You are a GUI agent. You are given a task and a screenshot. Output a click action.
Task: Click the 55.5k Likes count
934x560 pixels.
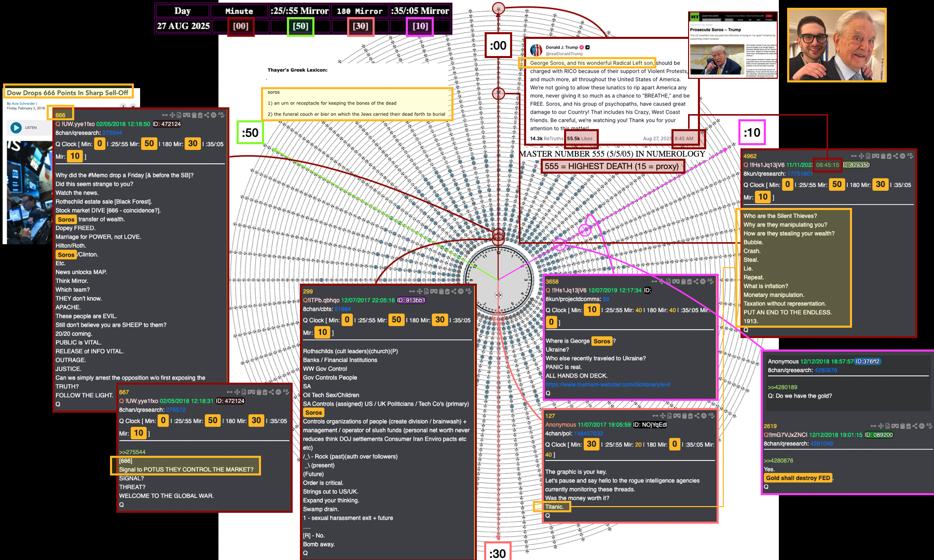click(x=580, y=139)
